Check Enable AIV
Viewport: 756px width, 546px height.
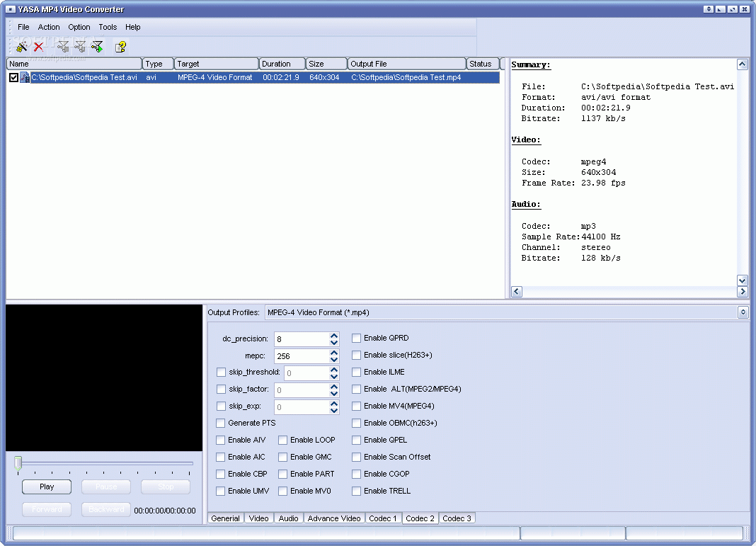tap(220, 440)
